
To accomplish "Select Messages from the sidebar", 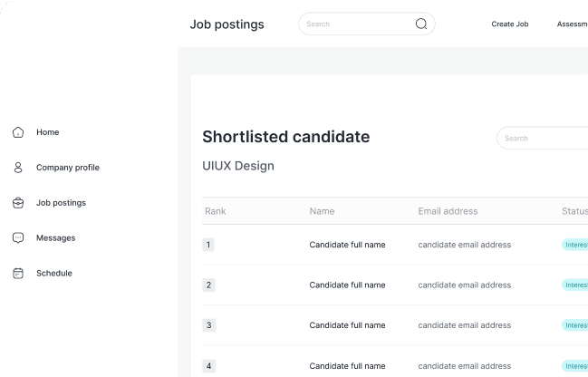I will (55, 238).
